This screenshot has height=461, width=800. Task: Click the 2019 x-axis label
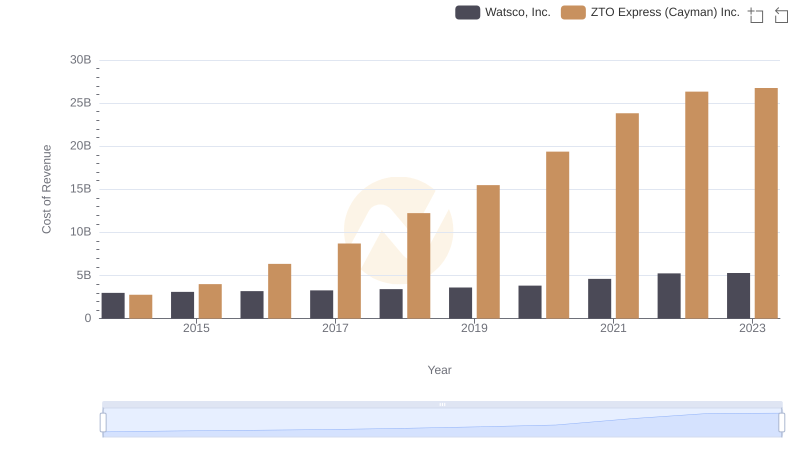point(474,328)
